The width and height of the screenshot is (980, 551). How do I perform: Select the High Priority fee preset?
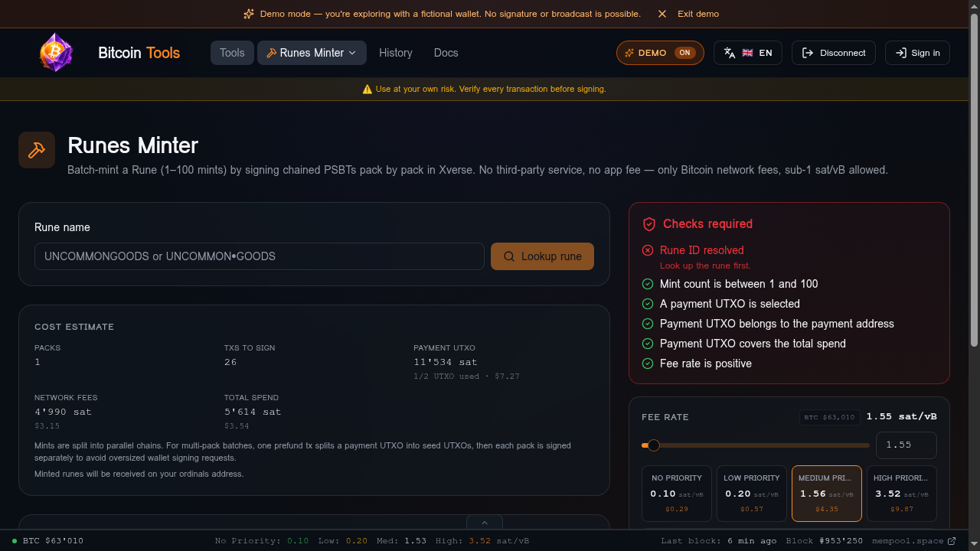click(902, 494)
